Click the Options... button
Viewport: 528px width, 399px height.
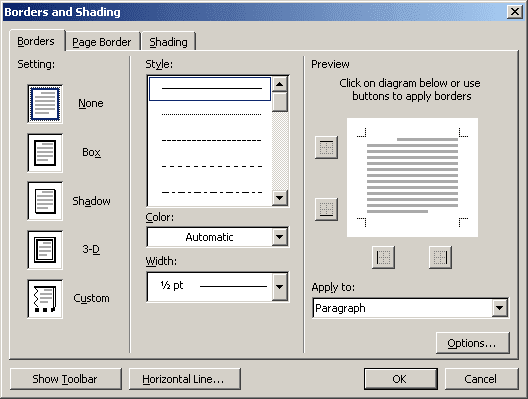tap(472, 343)
